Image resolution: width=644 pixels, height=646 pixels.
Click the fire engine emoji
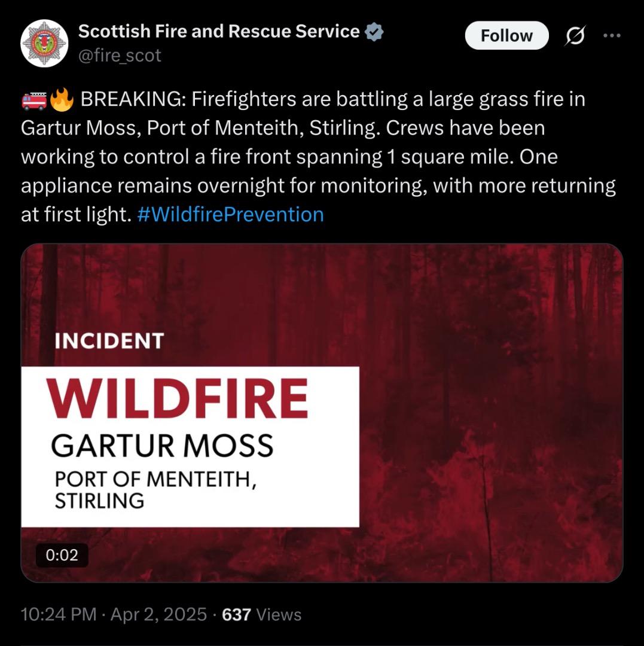pos(34,100)
